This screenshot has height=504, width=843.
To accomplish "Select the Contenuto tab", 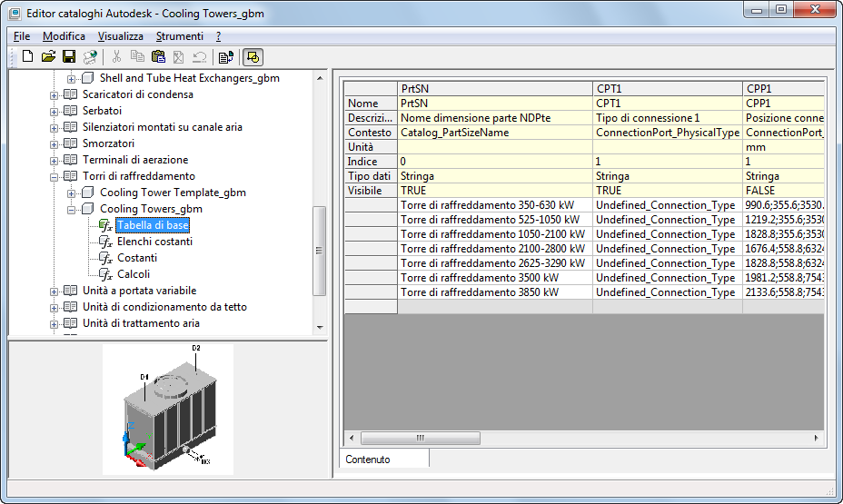I will pos(385,460).
